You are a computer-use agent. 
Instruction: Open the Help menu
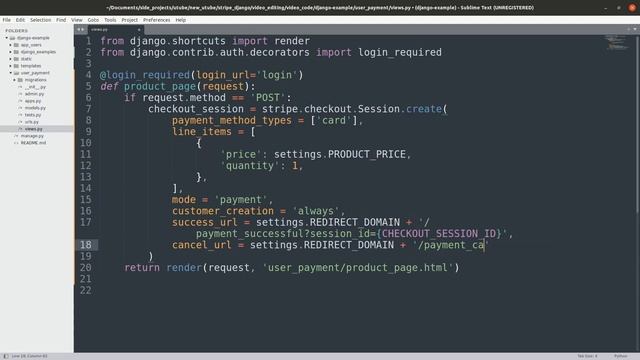(180, 20)
